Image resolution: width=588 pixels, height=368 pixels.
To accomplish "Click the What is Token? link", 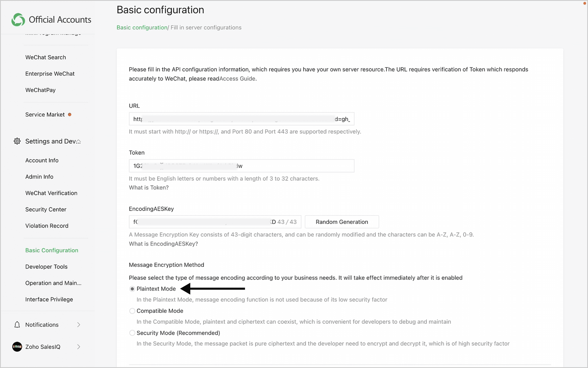I will coord(149,187).
